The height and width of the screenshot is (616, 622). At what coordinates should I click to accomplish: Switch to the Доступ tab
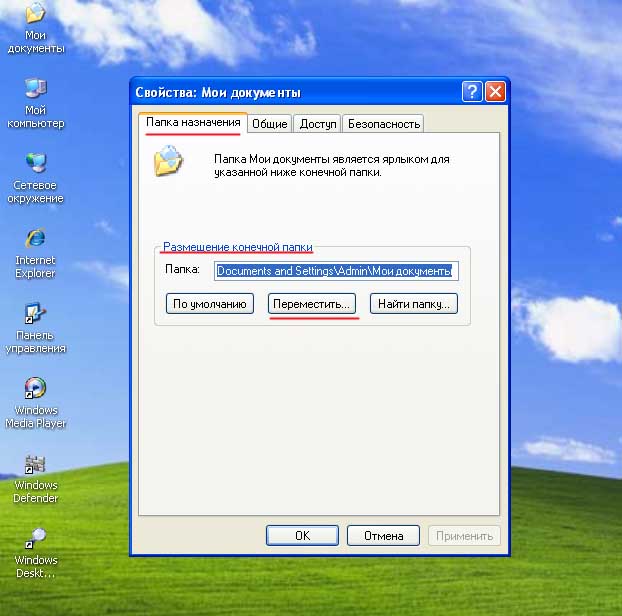point(317,124)
